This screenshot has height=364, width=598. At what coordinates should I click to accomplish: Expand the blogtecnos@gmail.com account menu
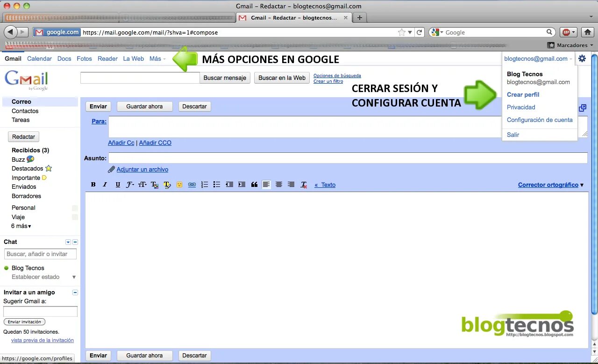point(538,58)
